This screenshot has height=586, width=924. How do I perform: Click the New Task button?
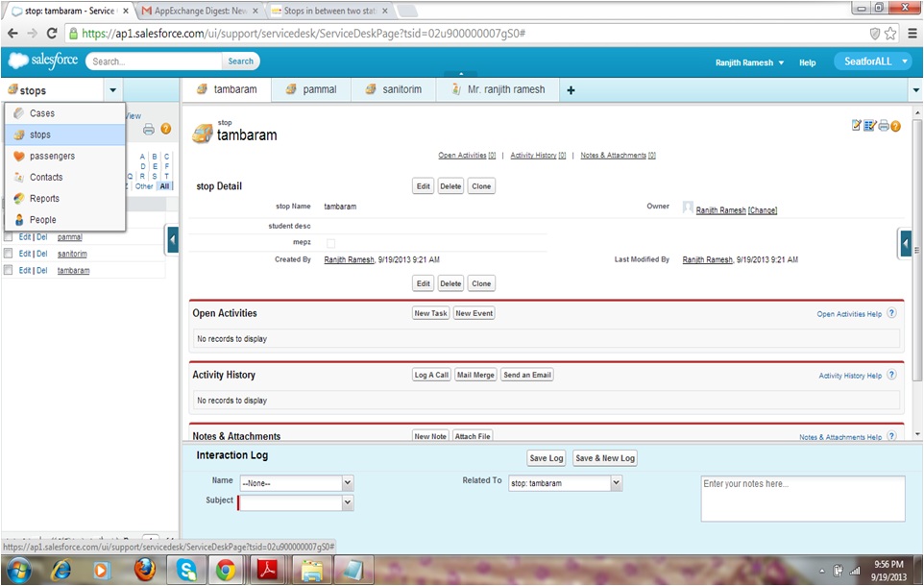(x=430, y=313)
